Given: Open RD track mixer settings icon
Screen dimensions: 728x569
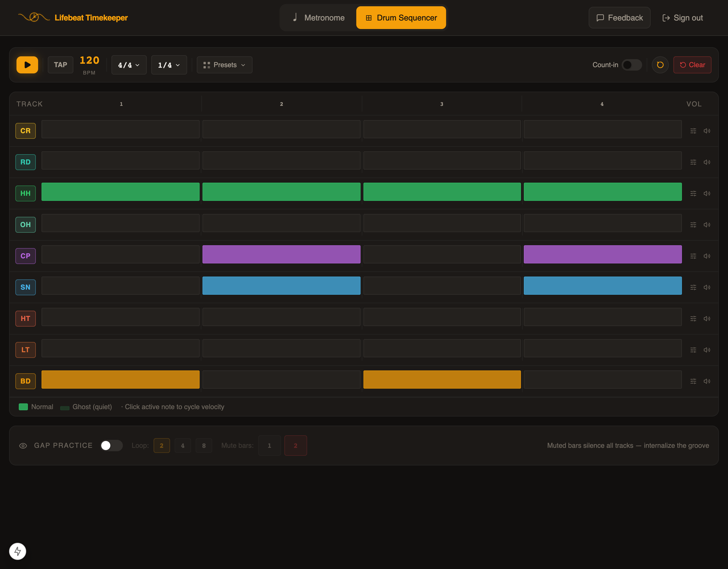Looking at the screenshot, I should [693, 162].
